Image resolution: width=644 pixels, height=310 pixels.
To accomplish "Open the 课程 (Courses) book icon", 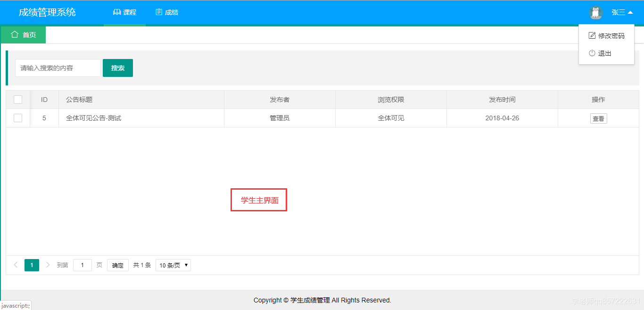I will [116, 12].
